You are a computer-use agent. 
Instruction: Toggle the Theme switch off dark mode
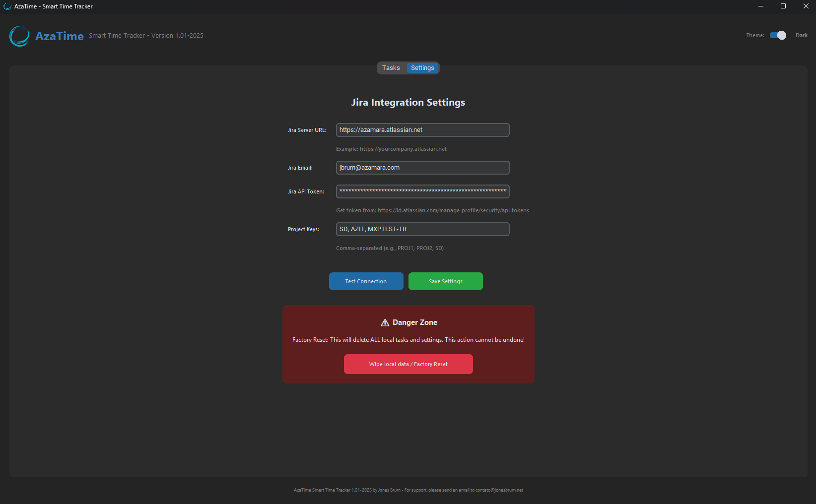tap(778, 35)
